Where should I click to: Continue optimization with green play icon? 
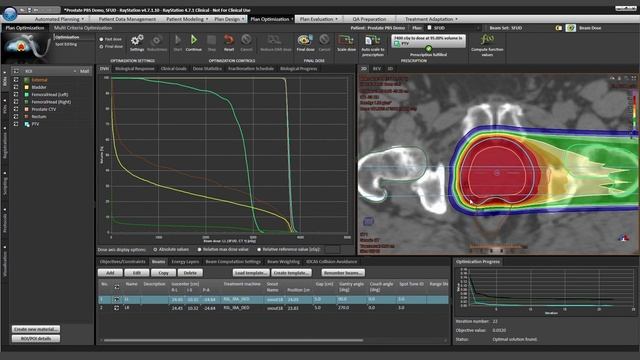pyautogui.click(x=194, y=40)
